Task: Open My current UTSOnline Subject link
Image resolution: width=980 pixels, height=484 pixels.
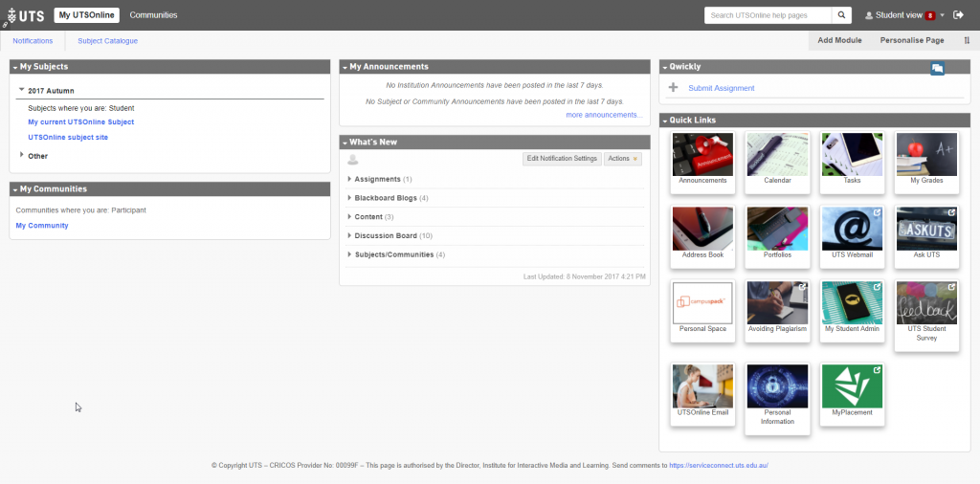Action: click(80, 122)
